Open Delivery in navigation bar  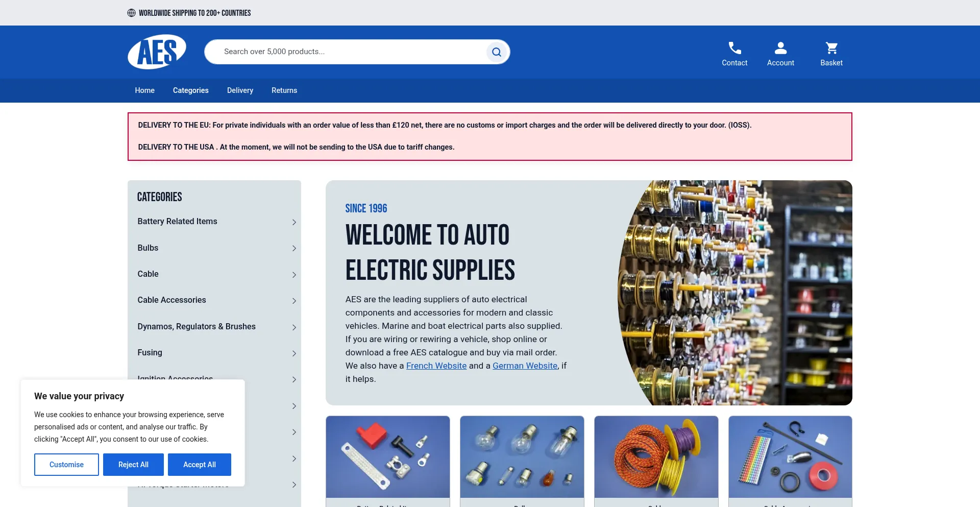(240, 90)
